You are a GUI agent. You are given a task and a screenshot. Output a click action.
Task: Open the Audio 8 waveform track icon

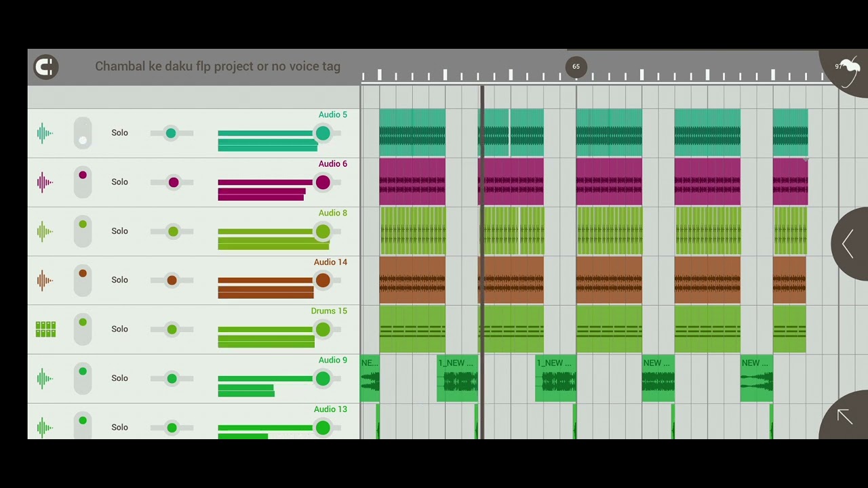[45, 231]
